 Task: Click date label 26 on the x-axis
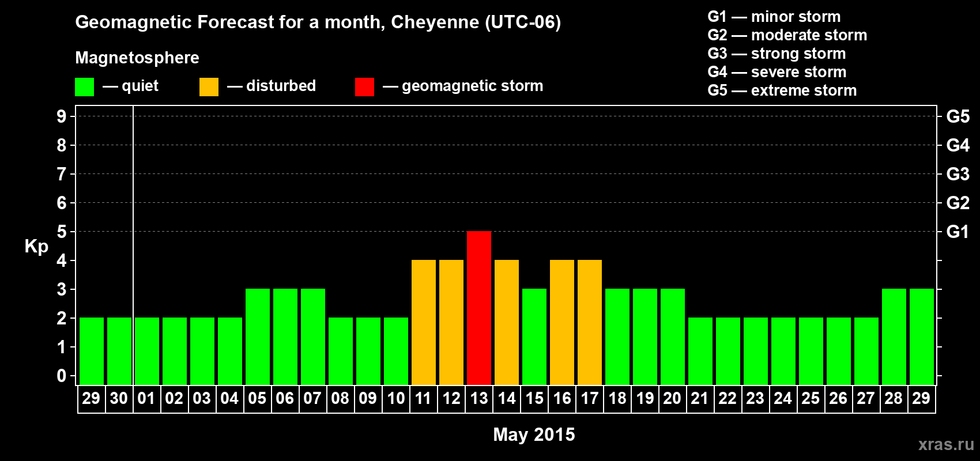click(x=838, y=398)
